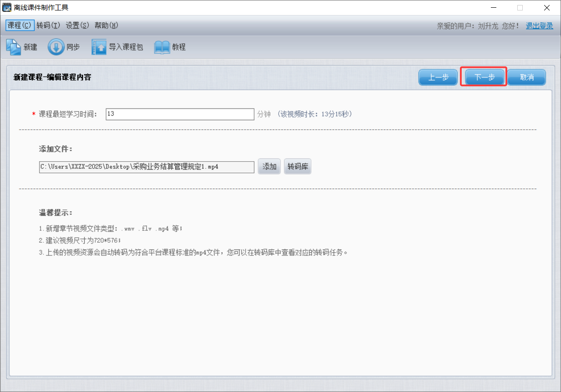Proceed with the 下一步 button
The image size is (561, 392).
click(484, 77)
